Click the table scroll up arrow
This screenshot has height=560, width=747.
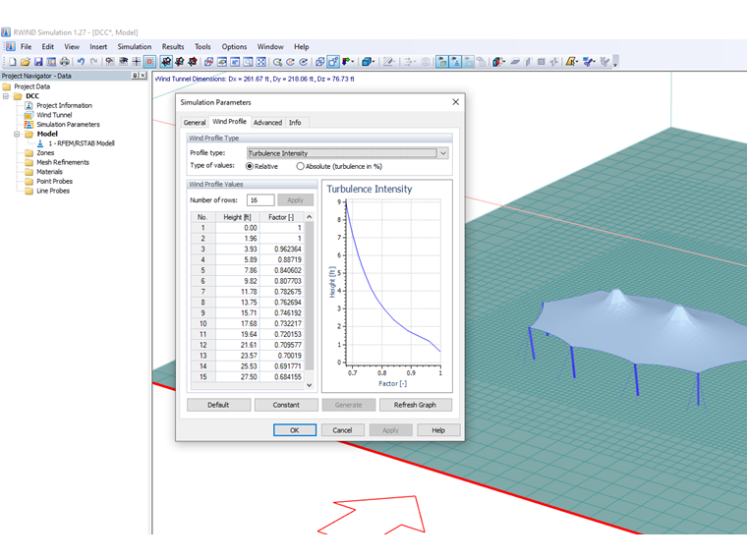click(x=310, y=217)
